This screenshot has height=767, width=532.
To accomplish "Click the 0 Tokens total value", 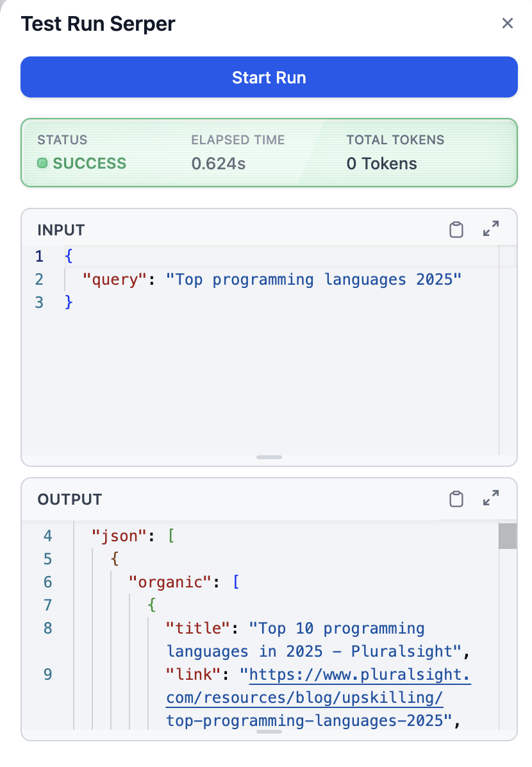I will [x=381, y=164].
